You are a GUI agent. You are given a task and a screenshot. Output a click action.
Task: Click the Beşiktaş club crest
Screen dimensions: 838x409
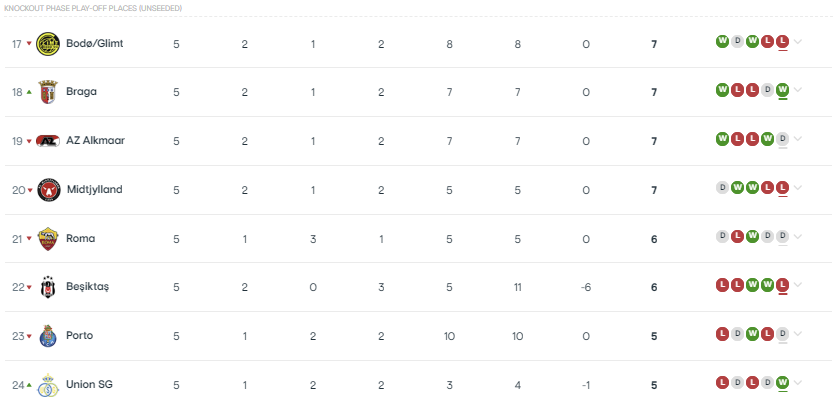48,287
